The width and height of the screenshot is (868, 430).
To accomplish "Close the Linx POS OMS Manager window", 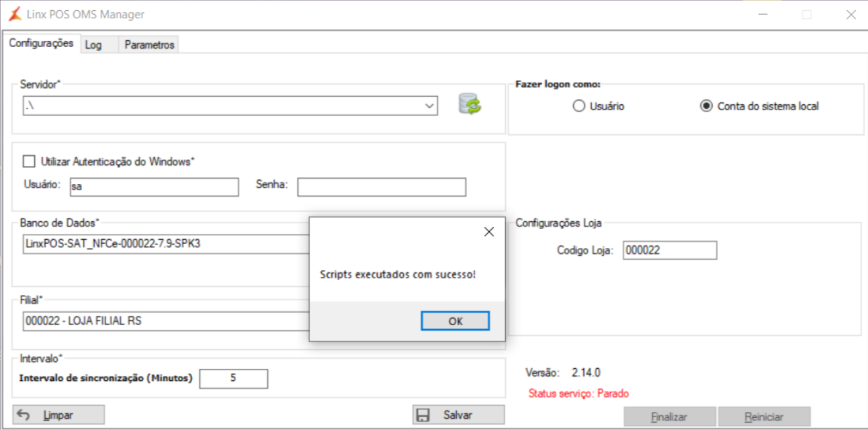I will click(851, 15).
